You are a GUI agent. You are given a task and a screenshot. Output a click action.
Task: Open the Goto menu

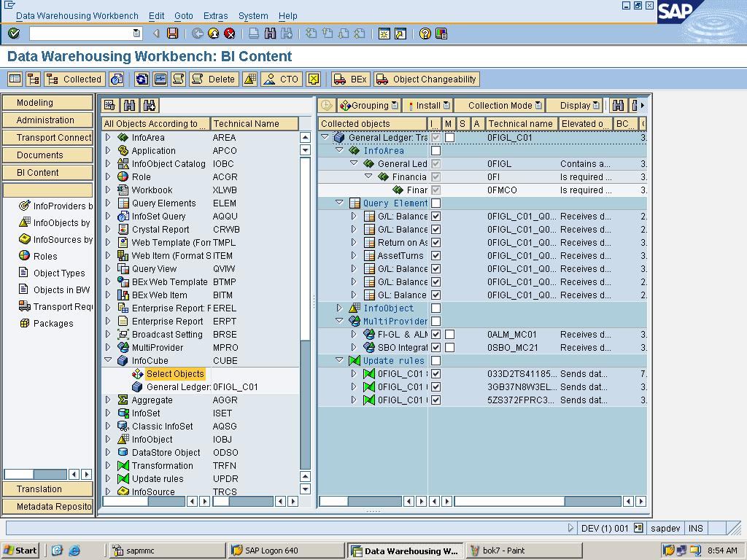pyautogui.click(x=183, y=16)
